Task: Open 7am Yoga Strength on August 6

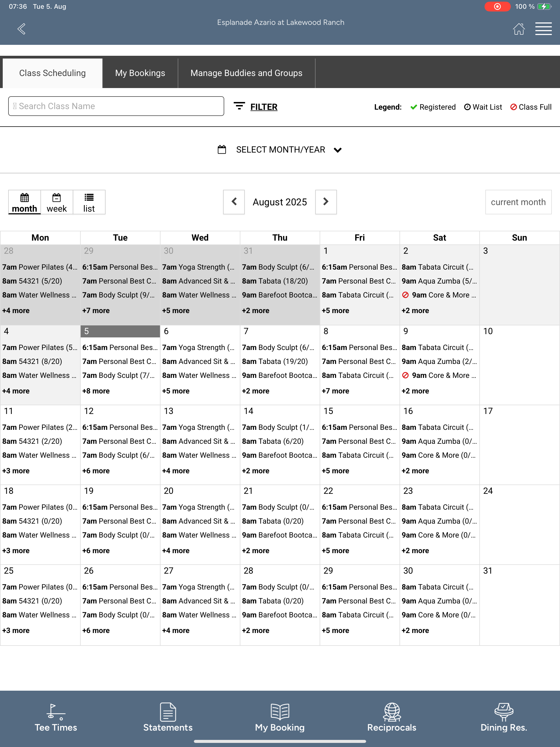Action: tap(199, 347)
